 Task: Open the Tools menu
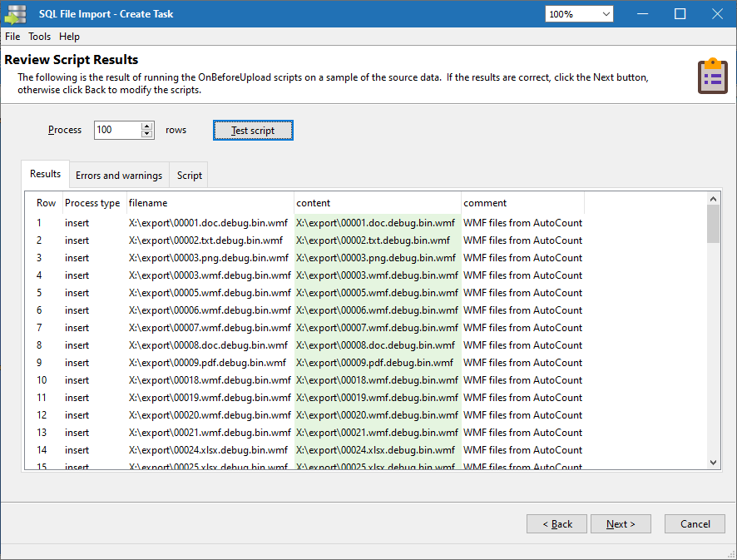(x=39, y=37)
